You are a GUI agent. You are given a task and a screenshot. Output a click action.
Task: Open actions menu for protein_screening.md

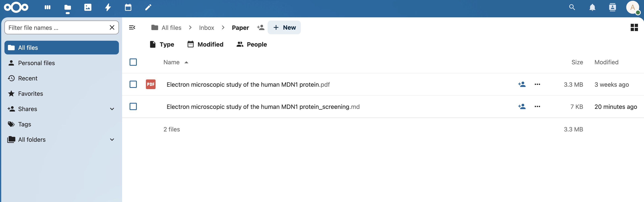pyautogui.click(x=537, y=106)
